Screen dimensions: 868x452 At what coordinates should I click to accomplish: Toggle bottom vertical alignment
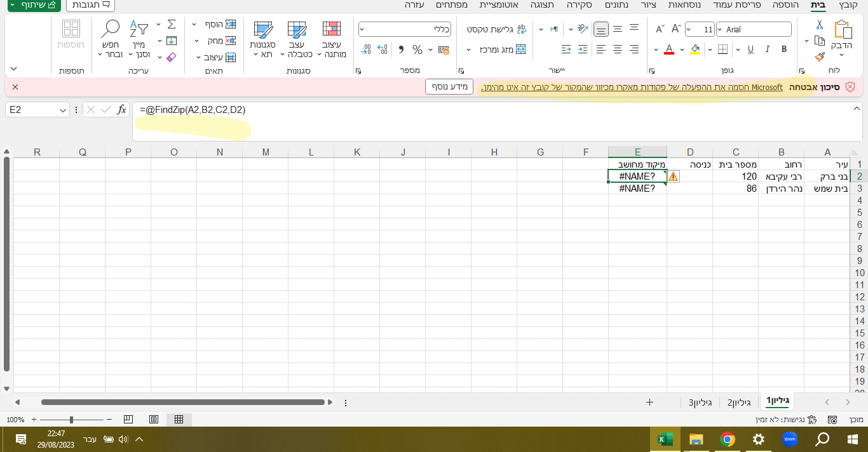600,29
